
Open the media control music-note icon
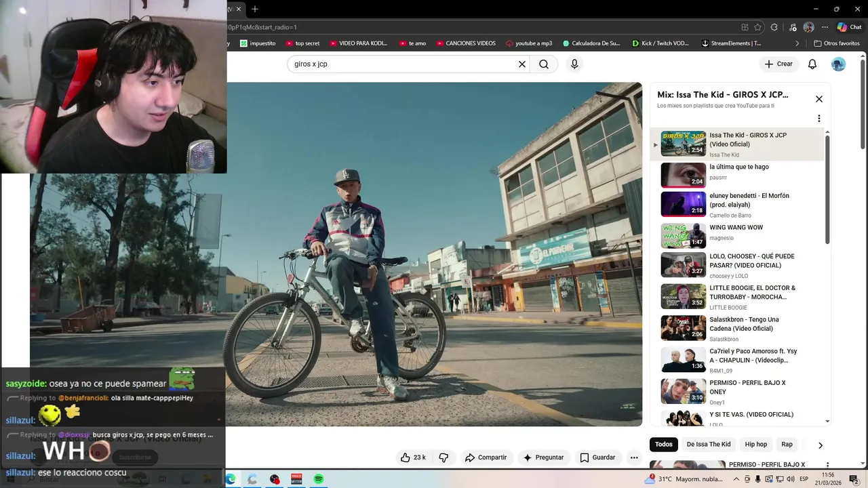(793, 27)
